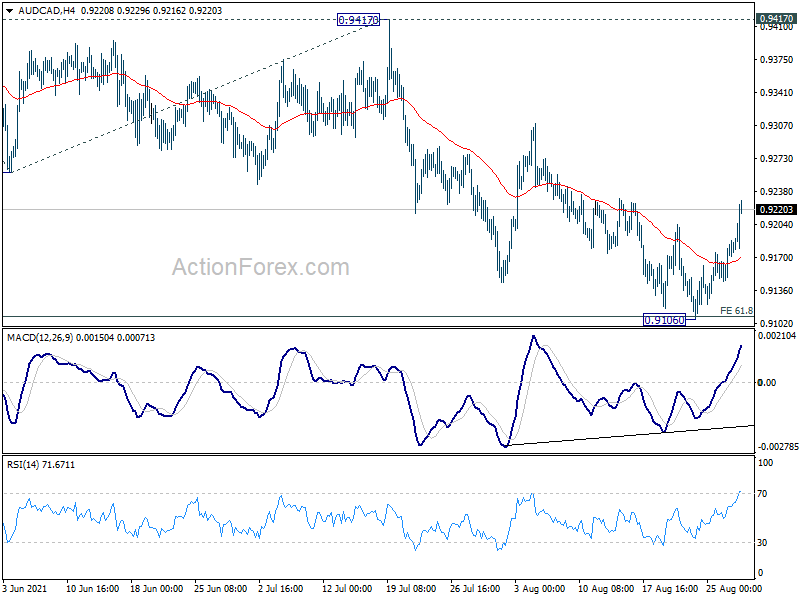800x600 pixels.
Task: Click the 2 Jul 16:00 time label
Action: click(281, 589)
